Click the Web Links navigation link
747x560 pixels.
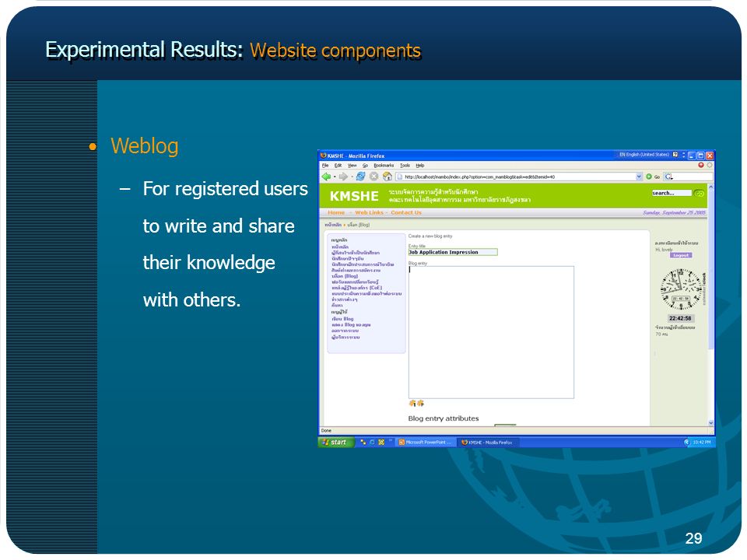pyautogui.click(x=369, y=213)
